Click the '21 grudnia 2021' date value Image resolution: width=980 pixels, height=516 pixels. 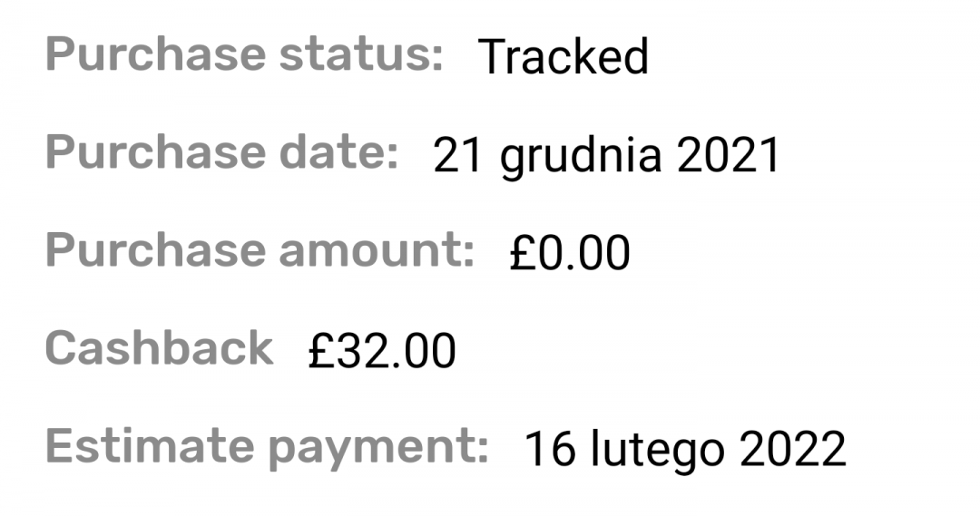(606, 156)
